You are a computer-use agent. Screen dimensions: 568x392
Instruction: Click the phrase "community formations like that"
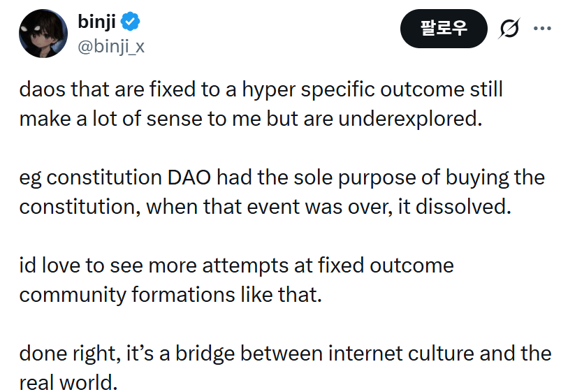(x=170, y=294)
